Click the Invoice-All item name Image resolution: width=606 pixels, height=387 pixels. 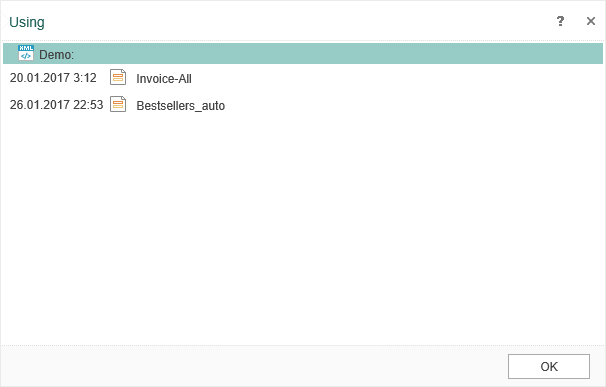[x=164, y=78]
